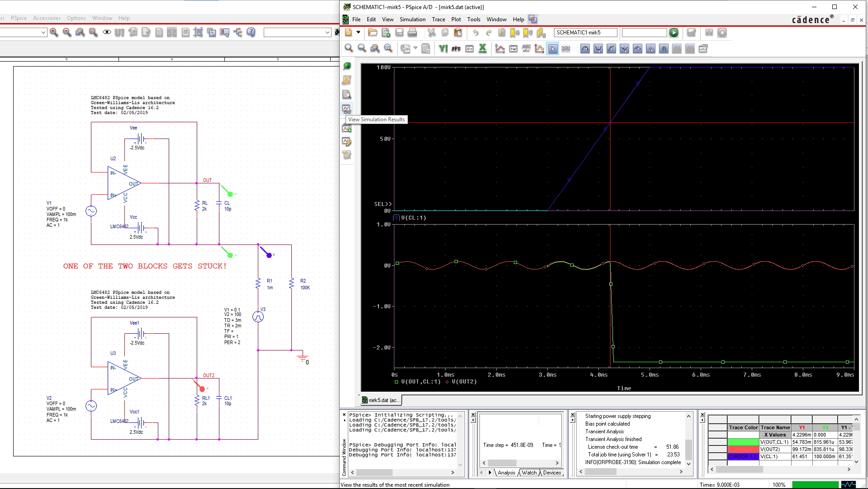The image size is (868, 489).
Task: Click View Simulation Results sidebar icon
Action: [x=346, y=109]
